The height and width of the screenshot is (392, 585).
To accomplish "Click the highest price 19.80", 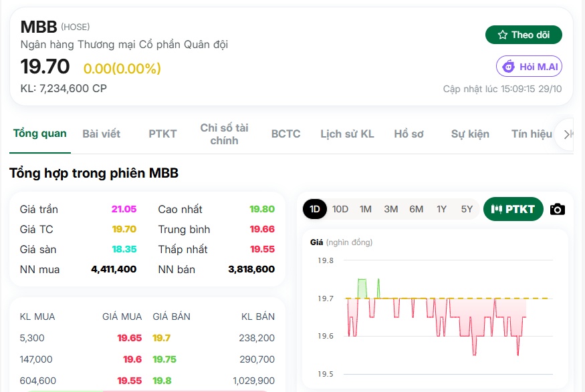I will click(262, 209).
